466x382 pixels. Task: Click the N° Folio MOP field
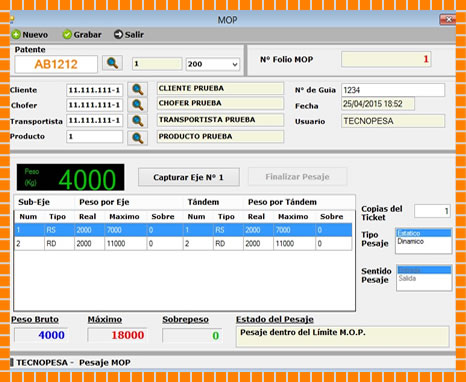coord(386,59)
